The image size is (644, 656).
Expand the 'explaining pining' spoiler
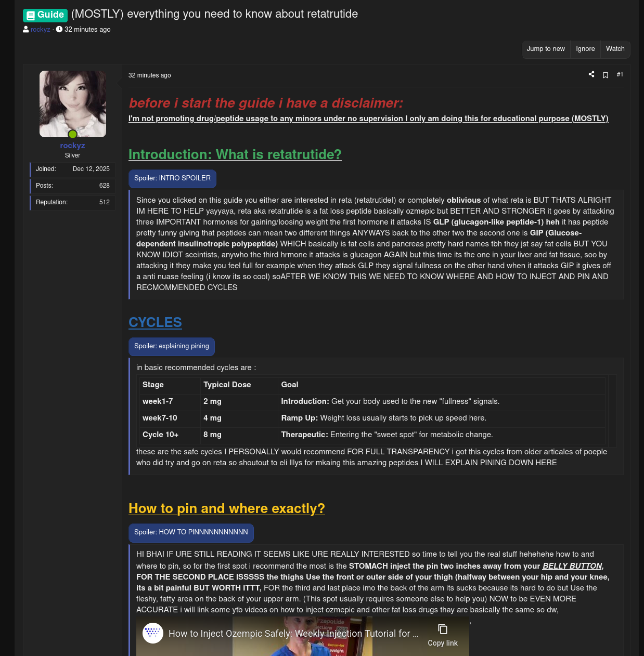coord(172,347)
